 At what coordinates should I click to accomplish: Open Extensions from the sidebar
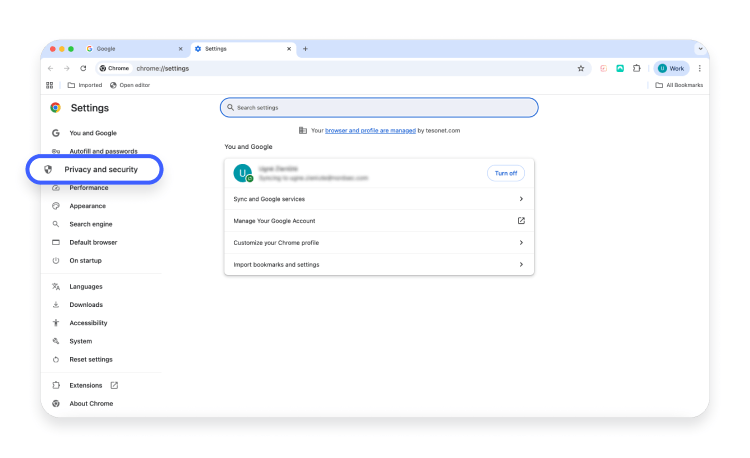[x=86, y=385]
